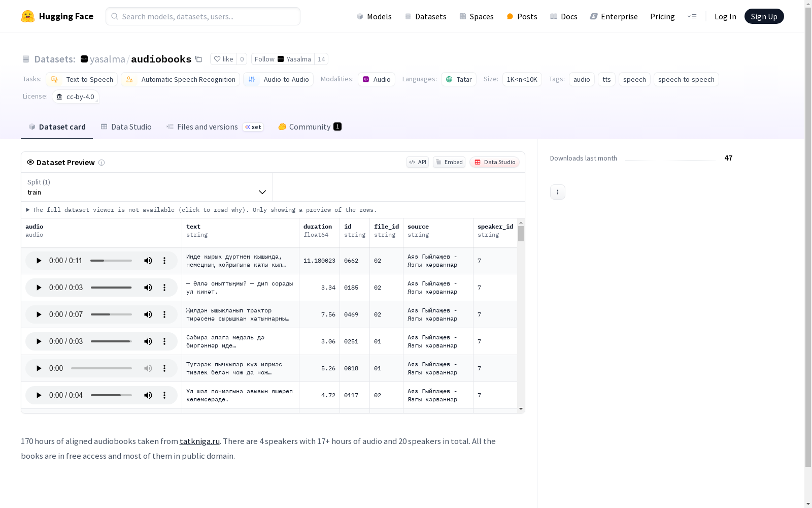Select the Automatic Speech Recognition task tag
Viewport: 812px width, 508px height.
[x=181, y=79]
